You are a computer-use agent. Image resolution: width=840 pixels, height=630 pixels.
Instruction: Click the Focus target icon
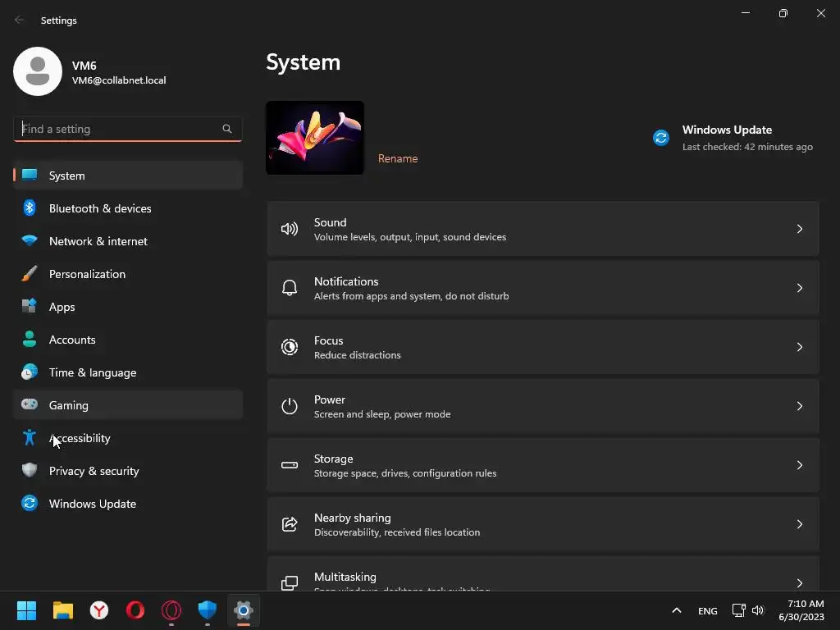click(x=290, y=347)
